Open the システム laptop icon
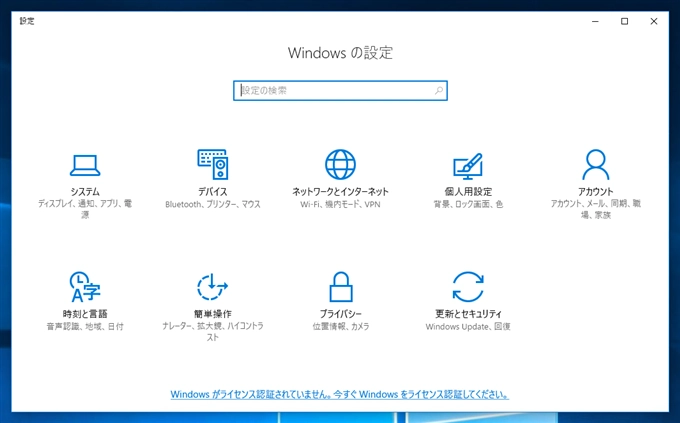Viewport: 680px width, 423px height. [x=85, y=165]
